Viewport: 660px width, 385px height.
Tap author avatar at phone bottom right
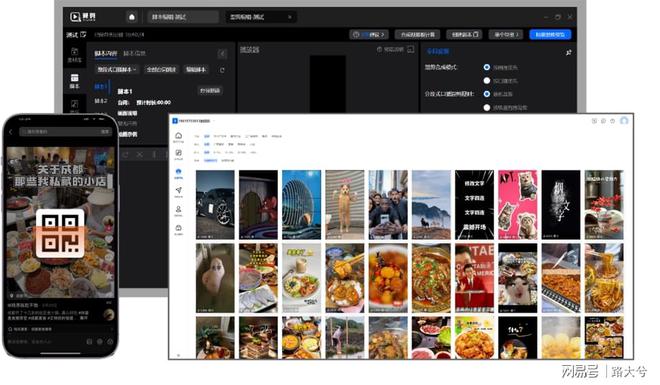[x=109, y=314]
